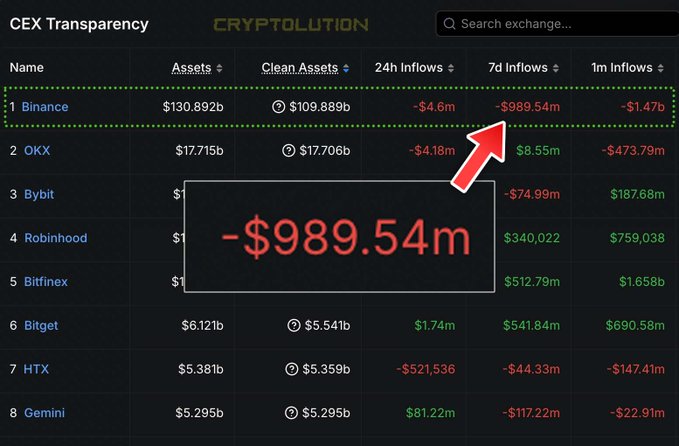
Task: Open the Binance exchange link
Action: [46, 106]
